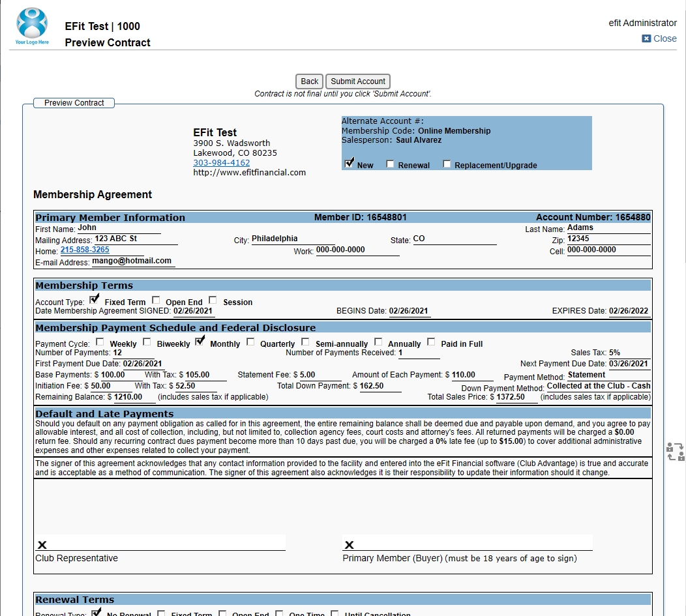Image resolution: width=686 pixels, height=616 pixels.
Task: Click the Back button
Action: (x=309, y=81)
